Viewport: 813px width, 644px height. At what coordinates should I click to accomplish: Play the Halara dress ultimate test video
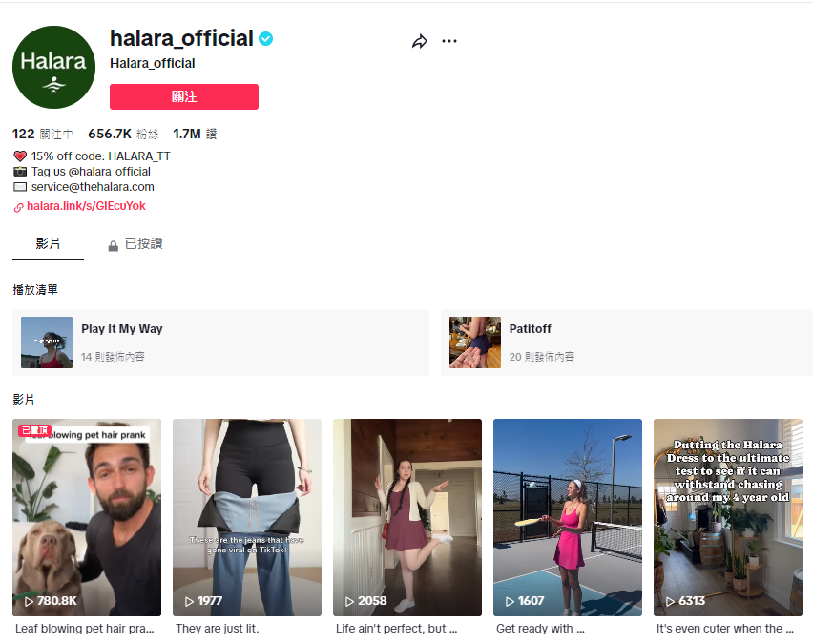click(727, 517)
